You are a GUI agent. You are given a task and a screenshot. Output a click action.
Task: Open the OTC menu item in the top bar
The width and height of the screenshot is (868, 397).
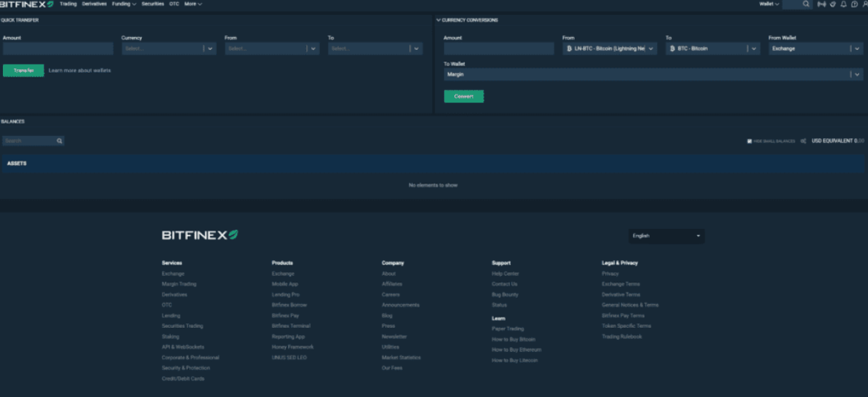[174, 4]
